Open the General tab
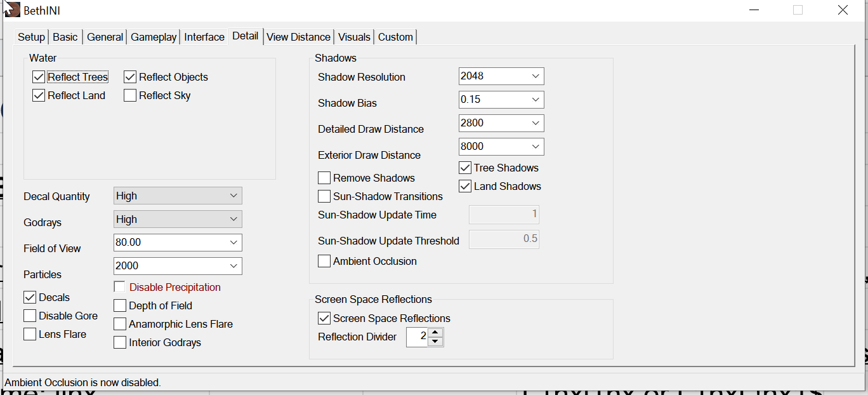Image resolution: width=868 pixels, height=395 pixels. [105, 37]
